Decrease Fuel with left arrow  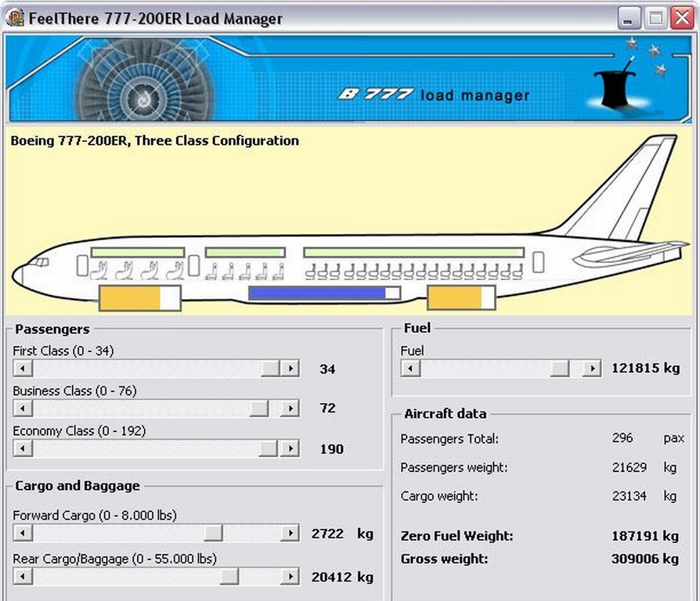411,369
